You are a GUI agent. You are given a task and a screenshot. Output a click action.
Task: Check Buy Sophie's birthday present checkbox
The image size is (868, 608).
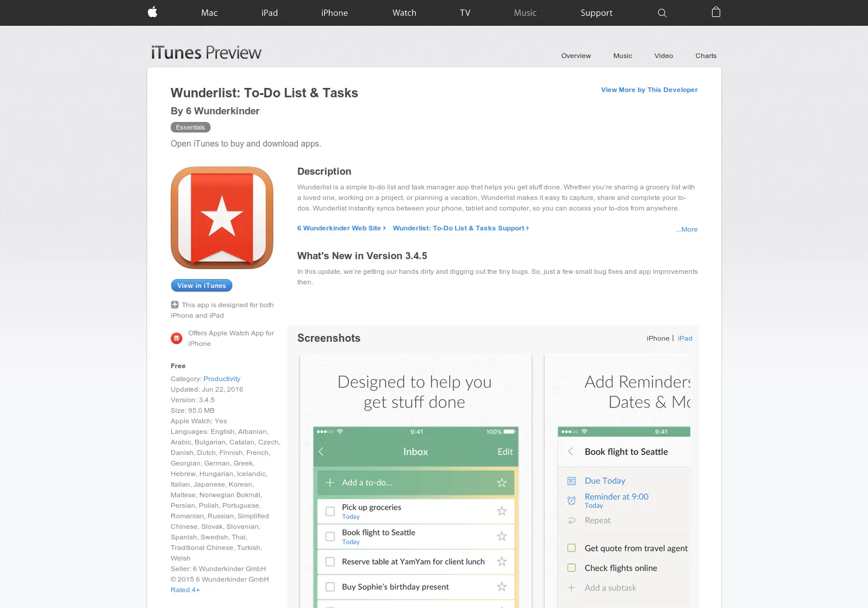[x=330, y=587]
